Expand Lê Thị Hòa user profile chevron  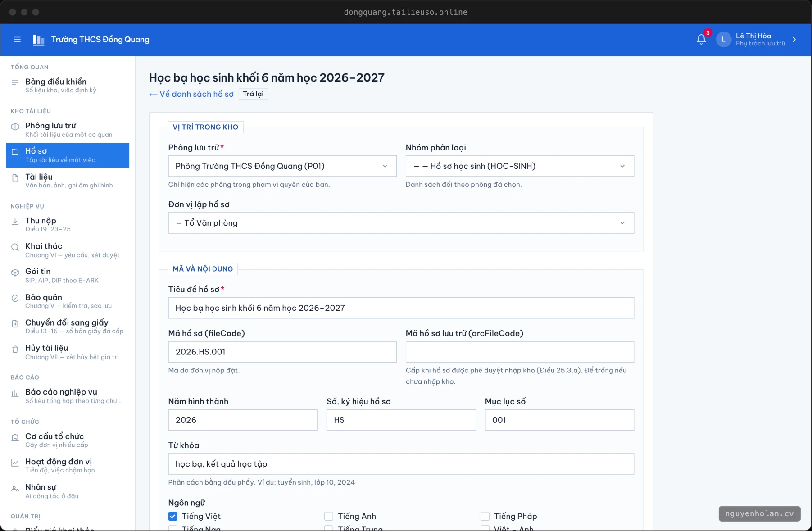click(x=794, y=40)
